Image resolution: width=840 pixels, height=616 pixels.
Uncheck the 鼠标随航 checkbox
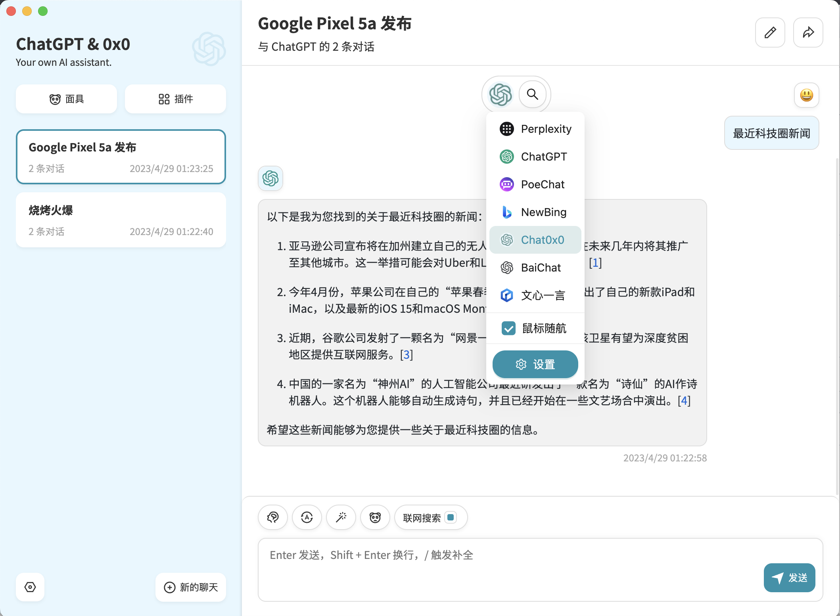click(508, 328)
